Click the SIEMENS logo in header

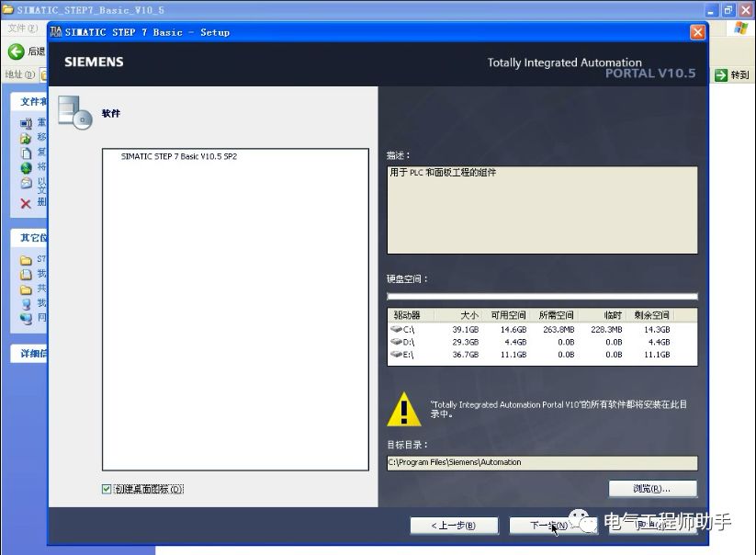tap(94, 62)
